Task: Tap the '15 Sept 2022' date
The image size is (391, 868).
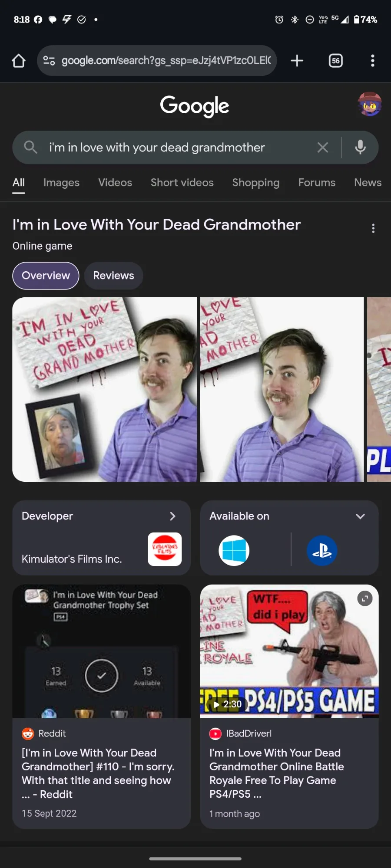Action: (x=49, y=813)
